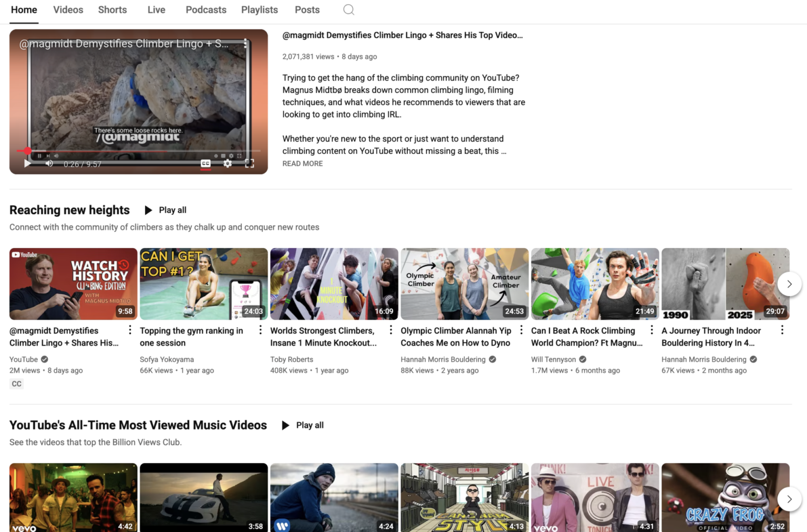Open options for A Journey Through Indoor Bouldering

pyautogui.click(x=782, y=329)
